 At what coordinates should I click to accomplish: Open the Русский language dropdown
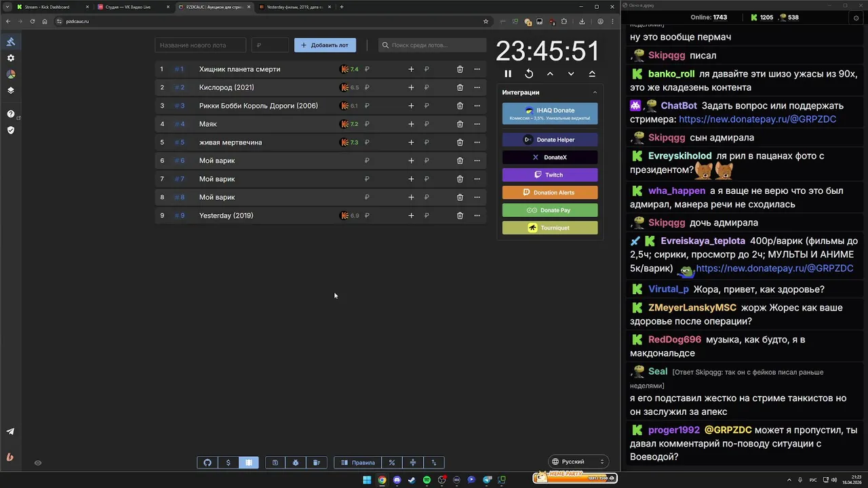pos(577,462)
